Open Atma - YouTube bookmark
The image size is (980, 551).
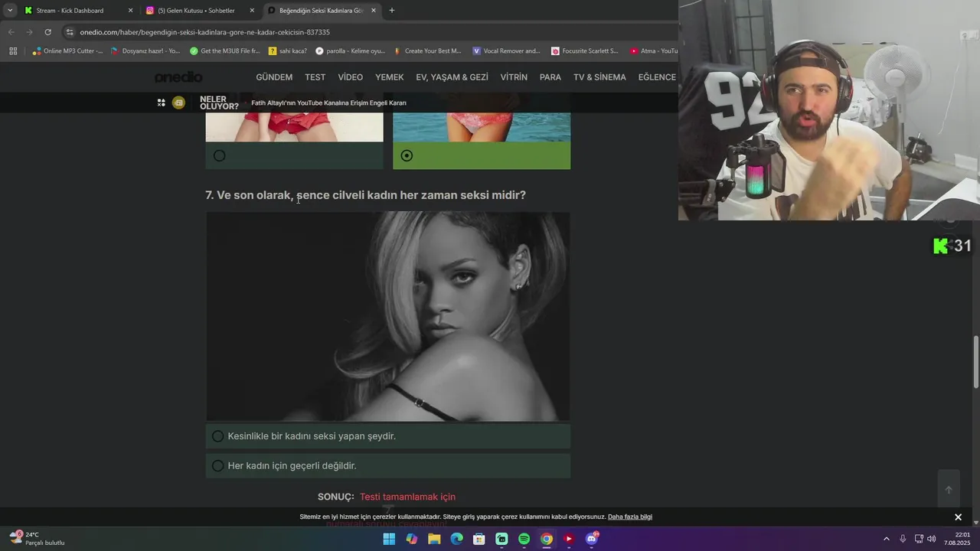click(x=654, y=51)
